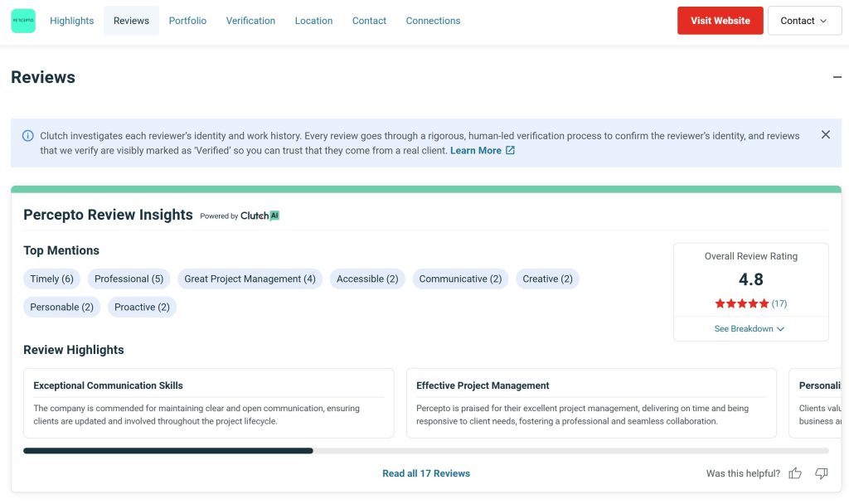Open the Exceptional Communication Skills highlight card
849x504 pixels.
(x=208, y=404)
